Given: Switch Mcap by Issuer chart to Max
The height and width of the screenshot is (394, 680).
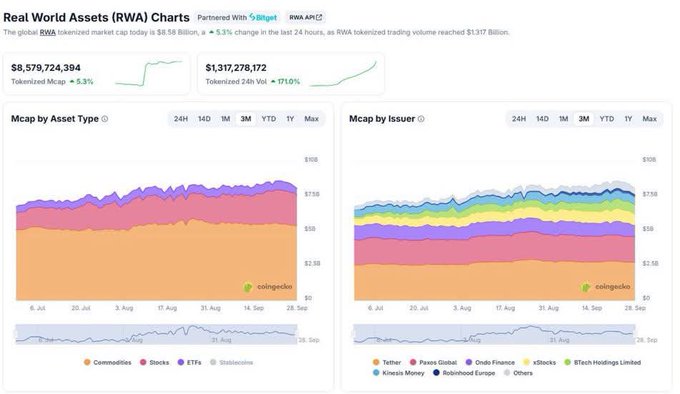Looking at the screenshot, I should (649, 119).
